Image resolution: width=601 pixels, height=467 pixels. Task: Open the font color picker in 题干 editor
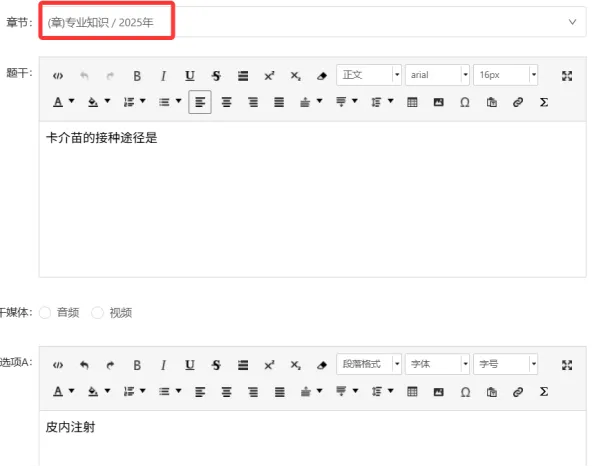coord(62,102)
